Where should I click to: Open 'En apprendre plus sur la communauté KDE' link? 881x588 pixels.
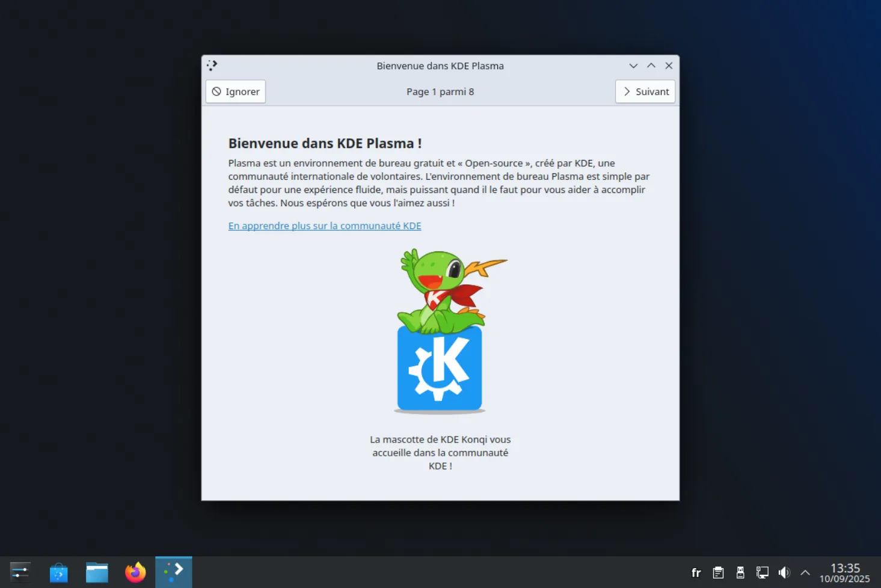point(324,226)
